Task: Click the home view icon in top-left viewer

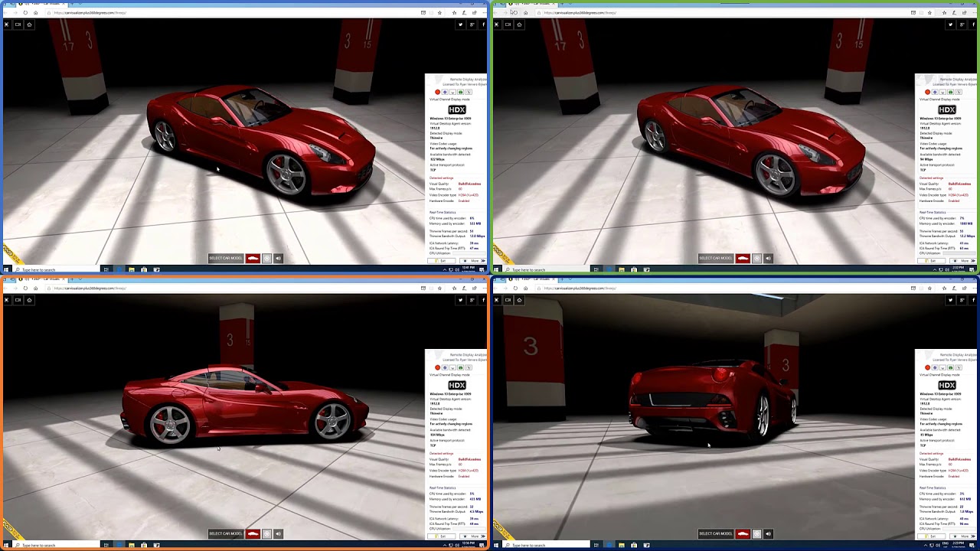Action: pyautogui.click(x=29, y=24)
